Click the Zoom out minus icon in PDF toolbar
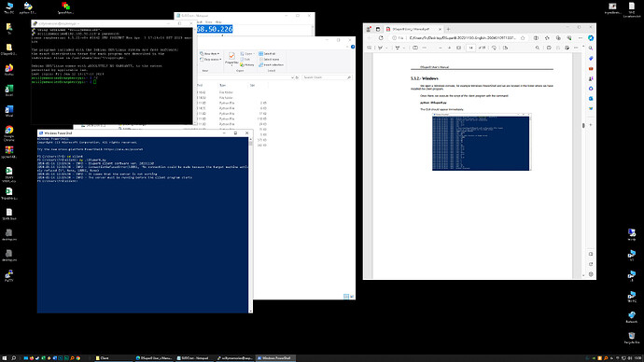This screenshot has width=644, height=362. click(x=441, y=48)
